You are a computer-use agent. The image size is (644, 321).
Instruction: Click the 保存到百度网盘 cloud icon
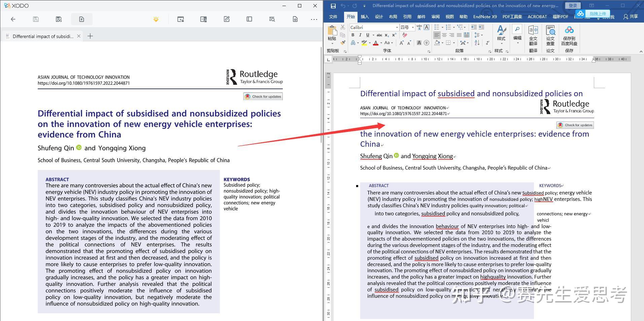coord(569,35)
